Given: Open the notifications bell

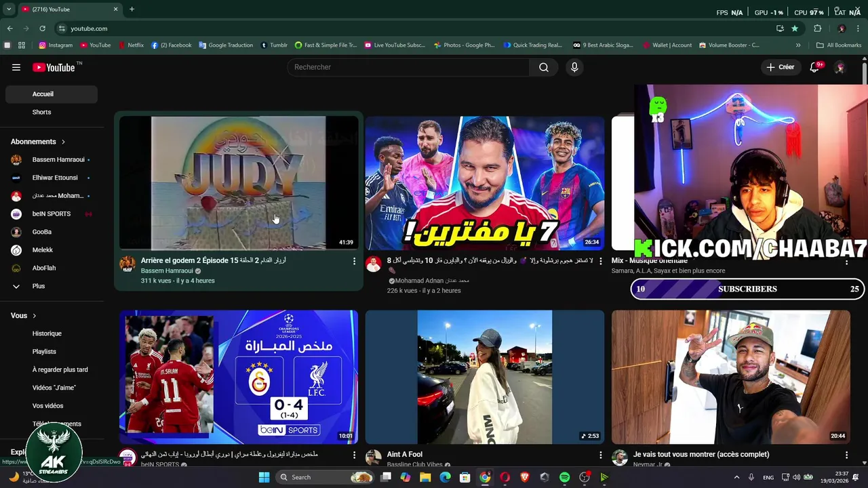Looking at the screenshot, I should pyautogui.click(x=815, y=67).
